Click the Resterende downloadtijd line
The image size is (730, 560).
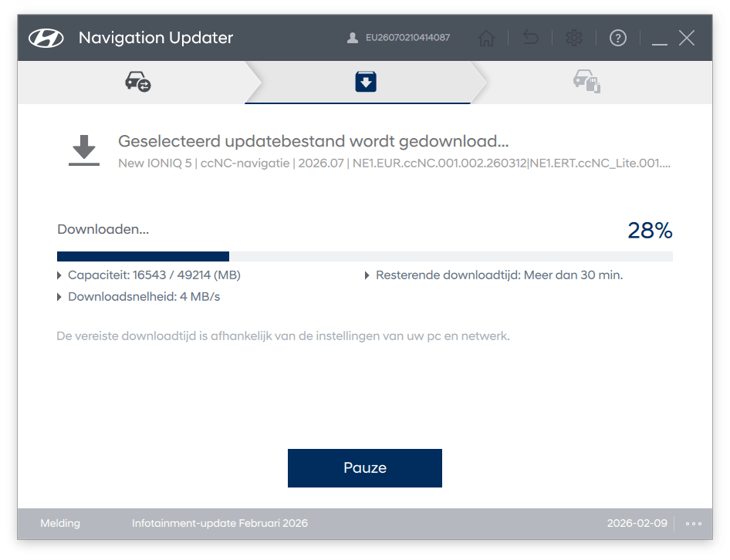click(x=499, y=275)
